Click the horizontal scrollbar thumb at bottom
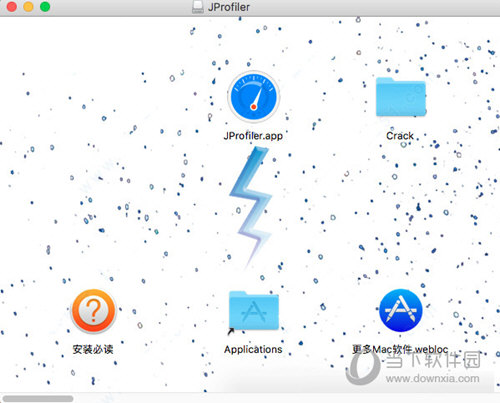Viewport: 500px width, 403px height. [38, 399]
